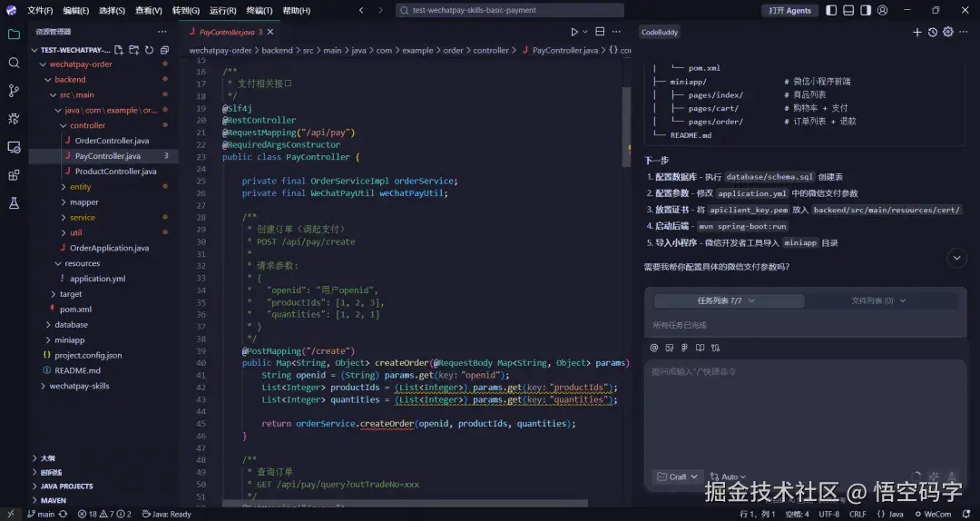The height and width of the screenshot is (521, 980).
Task: Open the Remote Explorer view
Action: [14, 148]
